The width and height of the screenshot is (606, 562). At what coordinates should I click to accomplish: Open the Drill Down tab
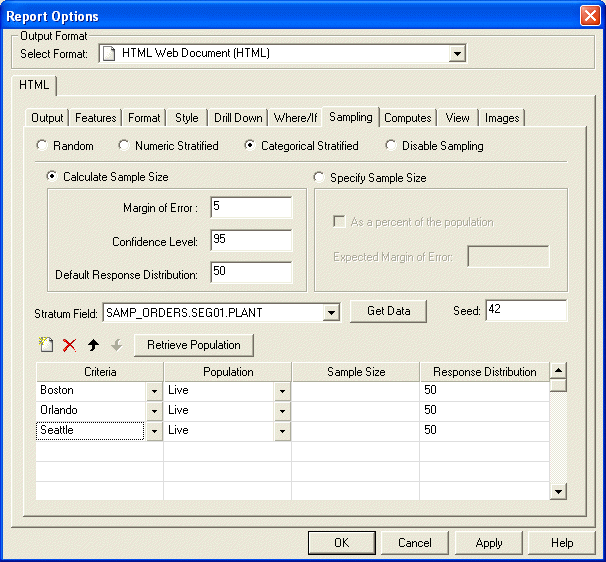[x=238, y=118]
